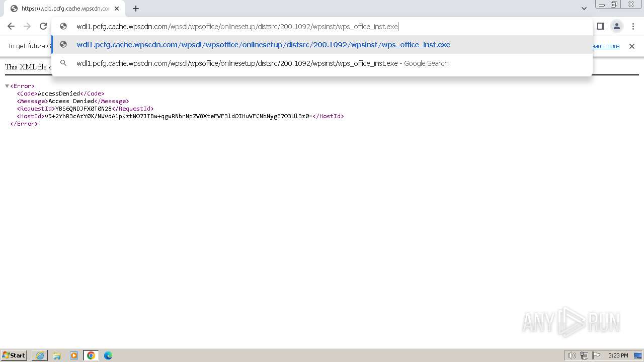Click the 3:23 PM system clock

pyautogui.click(x=618, y=355)
